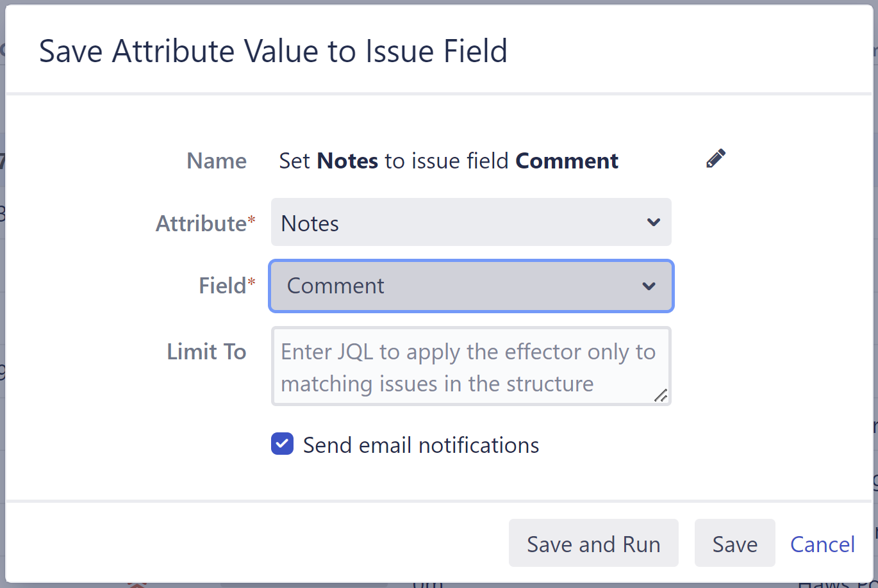Click Save and Run
The width and height of the screenshot is (878, 588).
point(593,543)
